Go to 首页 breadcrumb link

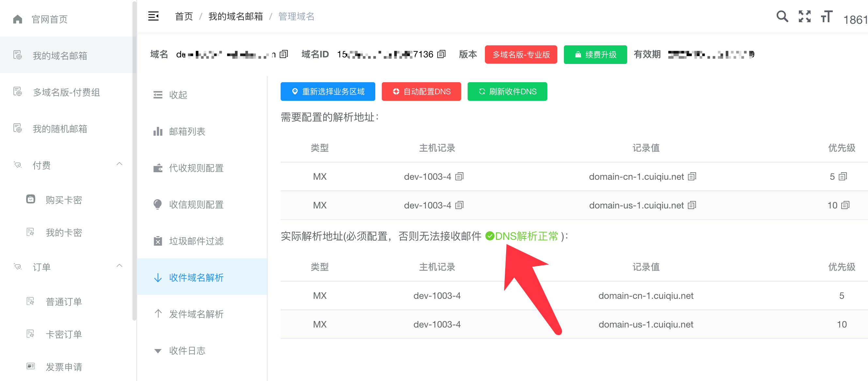click(x=184, y=16)
